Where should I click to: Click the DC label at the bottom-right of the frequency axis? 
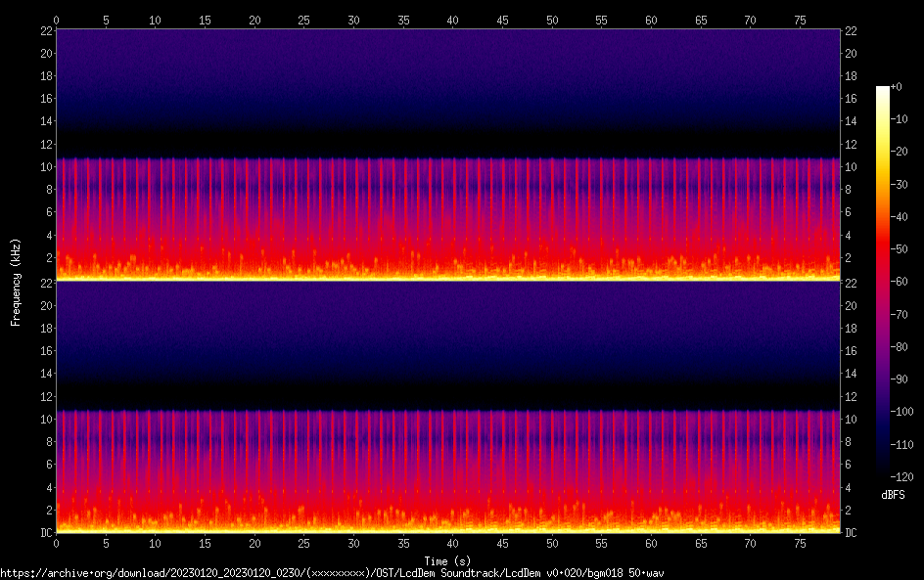coord(852,532)
